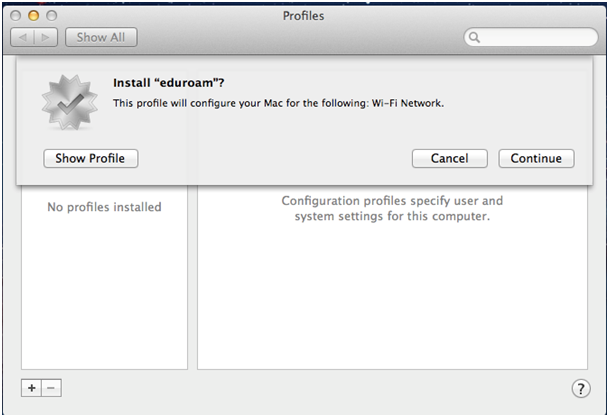
Task: Click the Profiles window title bar
Action: (304, 16)
